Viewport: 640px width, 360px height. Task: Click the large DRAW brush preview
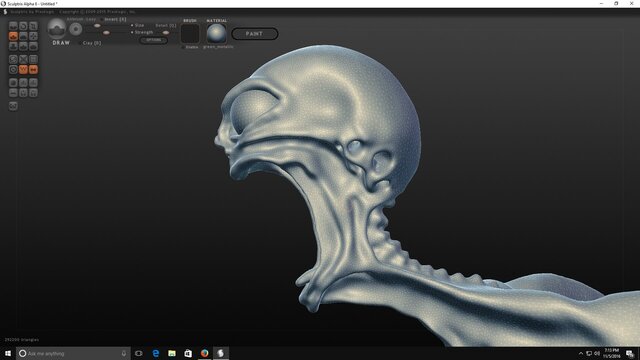[57, 29]
